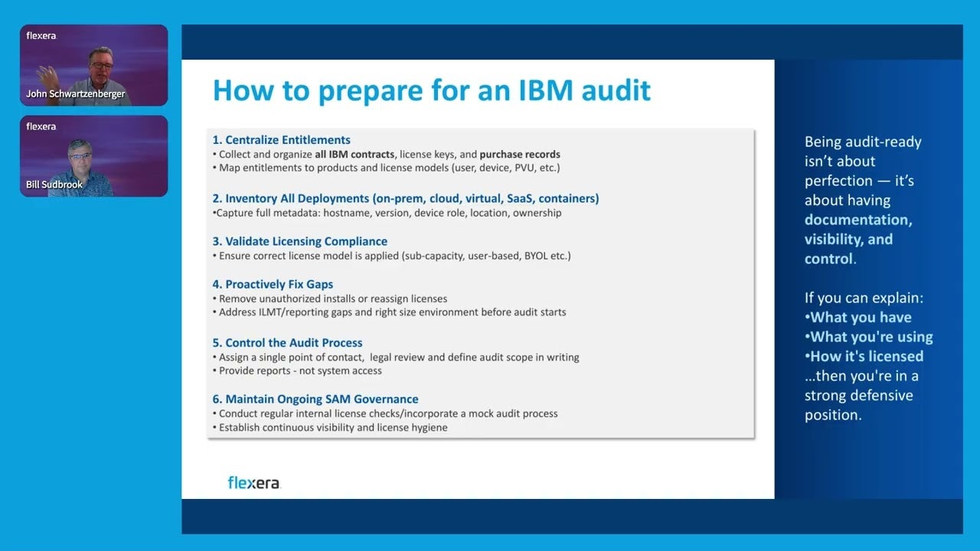Click the flexera logo above John Schwartzenberger
The height and width of the screenshot is (551, 980).
tap(40, 35)
